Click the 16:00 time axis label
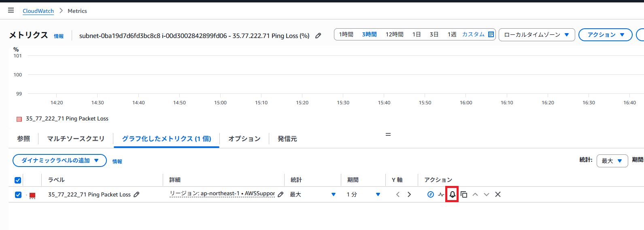The image size is (644, 230). tap(466, 103)
